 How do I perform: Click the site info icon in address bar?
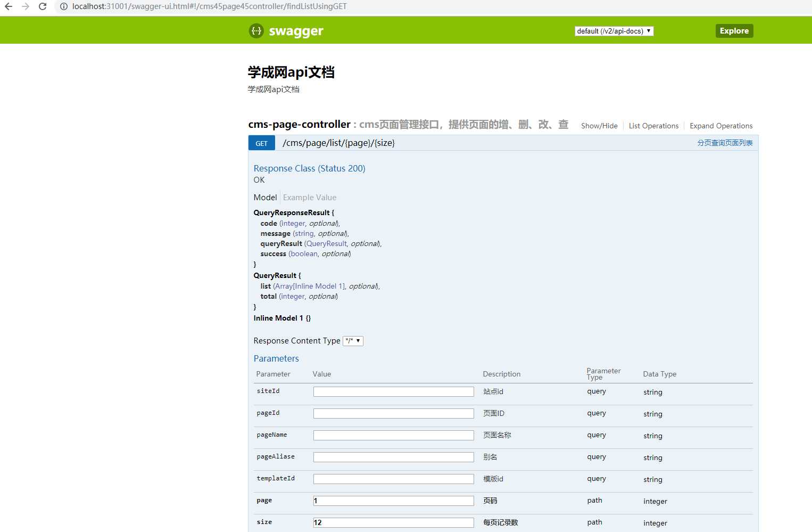click(x=63, y=6)
